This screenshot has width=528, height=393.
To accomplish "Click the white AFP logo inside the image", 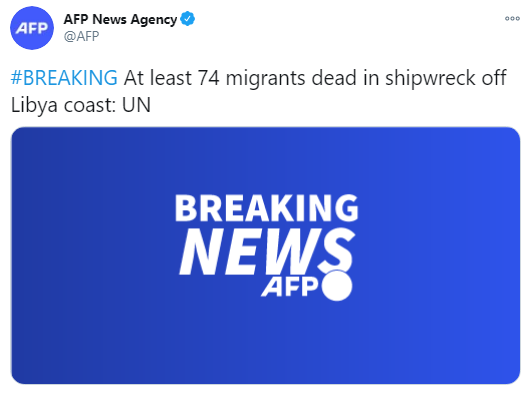I will [x=290, y=287].
